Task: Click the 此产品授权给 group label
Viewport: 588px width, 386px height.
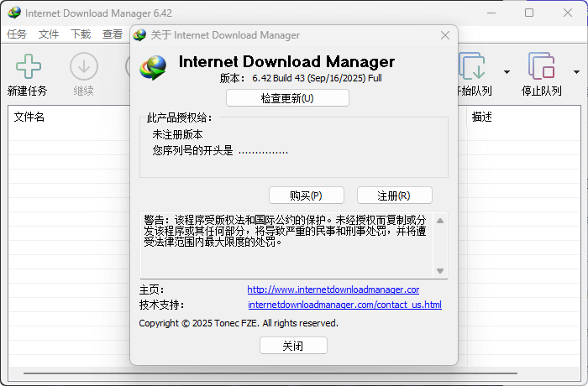Action: 179,117
